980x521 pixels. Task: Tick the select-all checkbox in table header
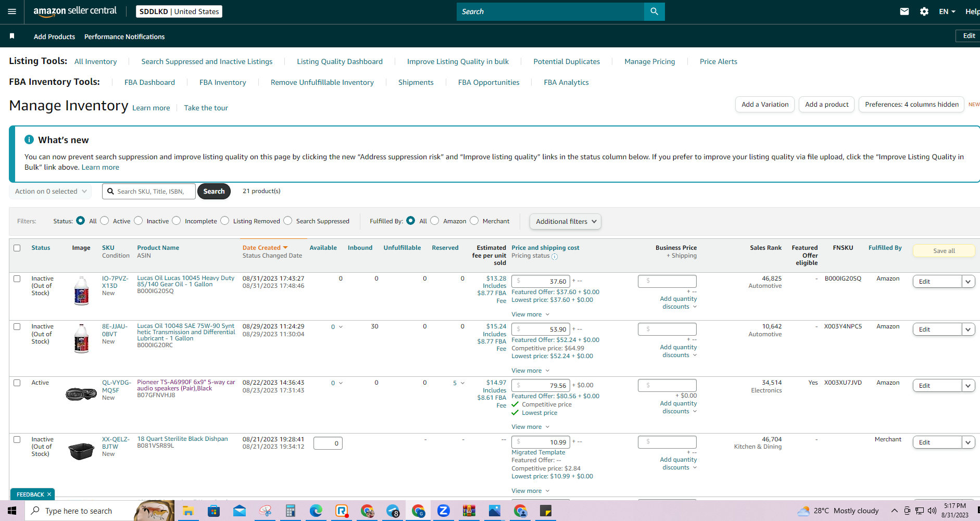tap(17, 248)
